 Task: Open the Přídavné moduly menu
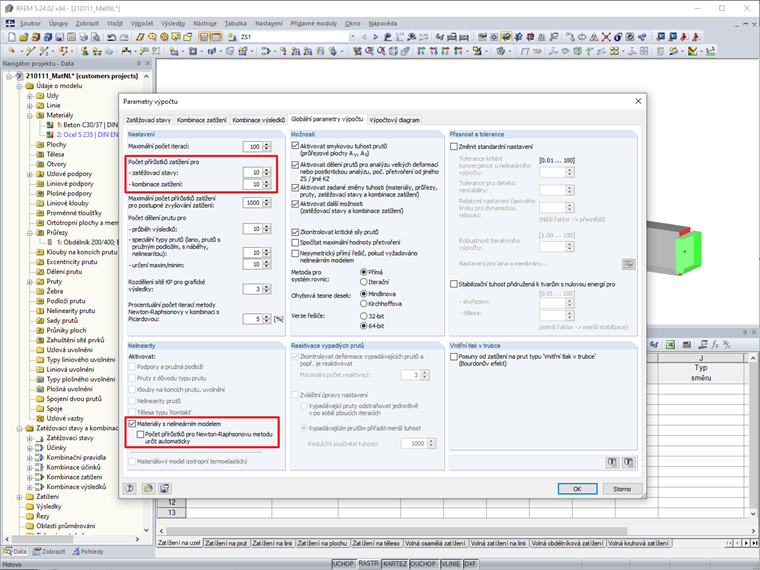click(314, 23)
